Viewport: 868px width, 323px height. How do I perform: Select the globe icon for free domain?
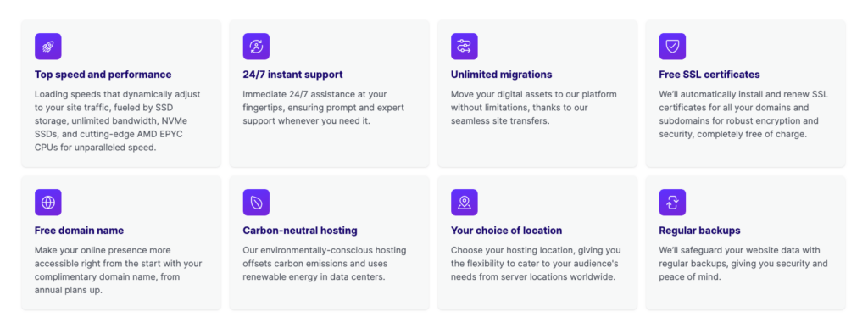coord(48,203)
